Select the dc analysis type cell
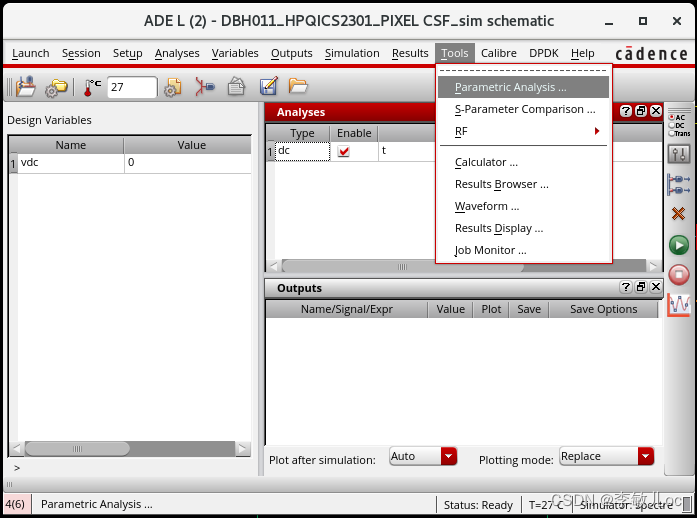Screen dimensions: 697x518 point(302,151)
